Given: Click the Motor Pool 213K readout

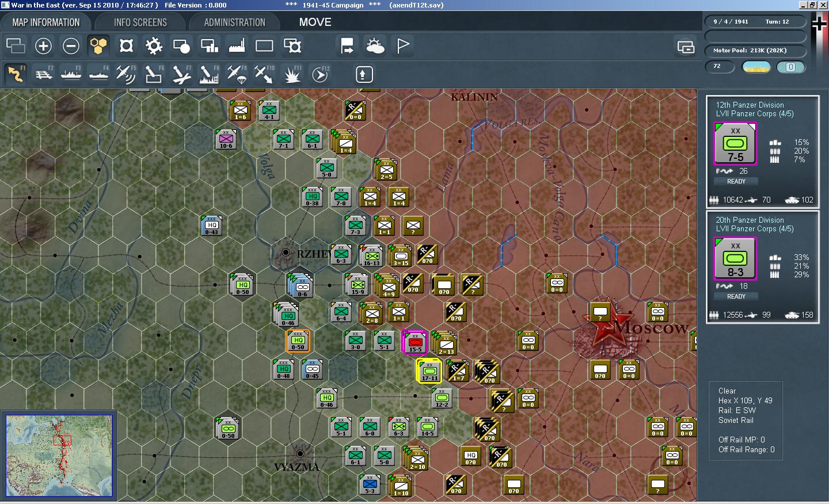Looking at the screenshot, I should click(x=755, y=51).
